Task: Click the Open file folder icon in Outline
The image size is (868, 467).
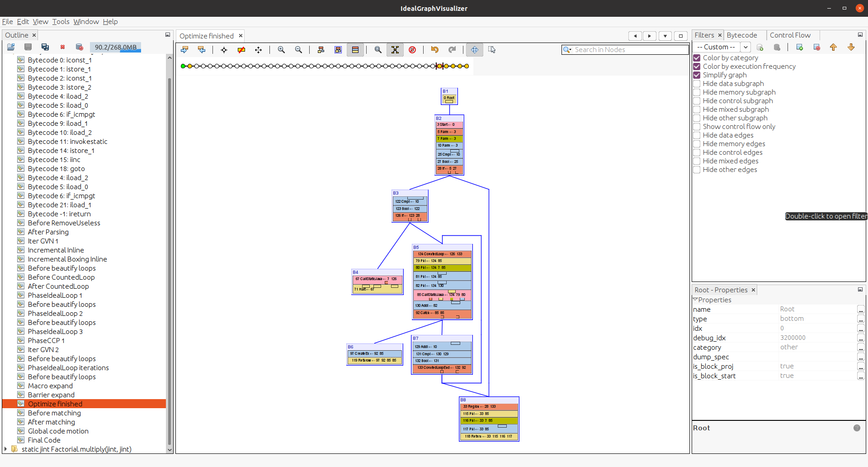Action: click(x=11, y=47)
